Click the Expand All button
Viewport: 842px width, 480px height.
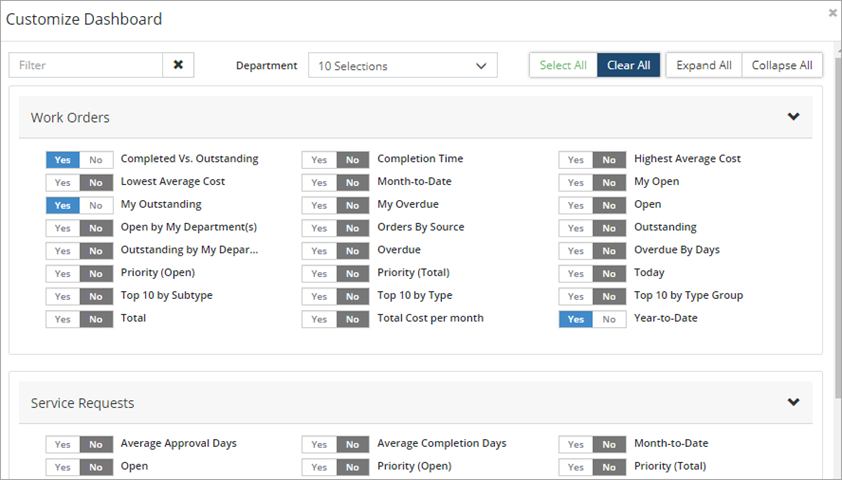tap(704, 65)
